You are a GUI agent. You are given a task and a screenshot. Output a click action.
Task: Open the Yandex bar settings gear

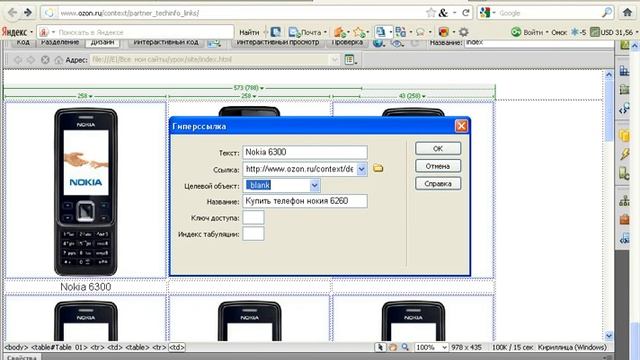pyautogui.click(x=464, y=32)
